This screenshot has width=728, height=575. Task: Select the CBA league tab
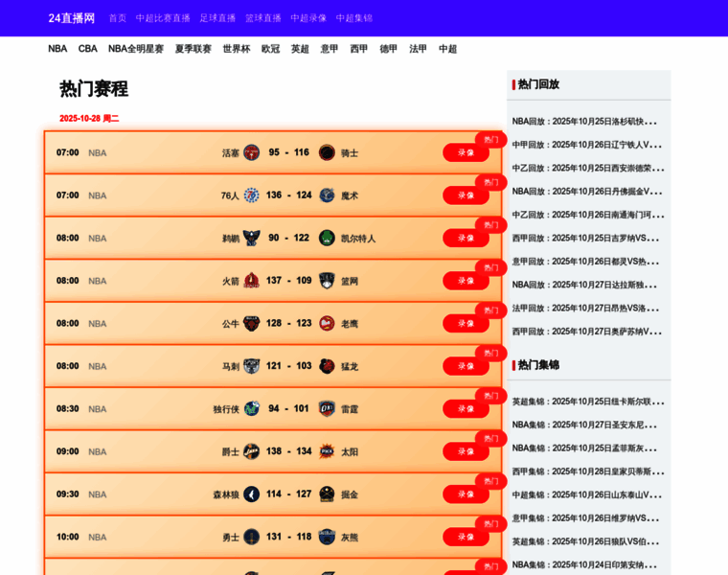(88, 49)
